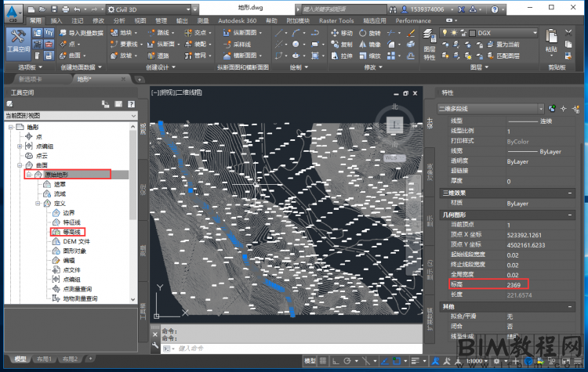Select the Copy (复制) command

342,44
